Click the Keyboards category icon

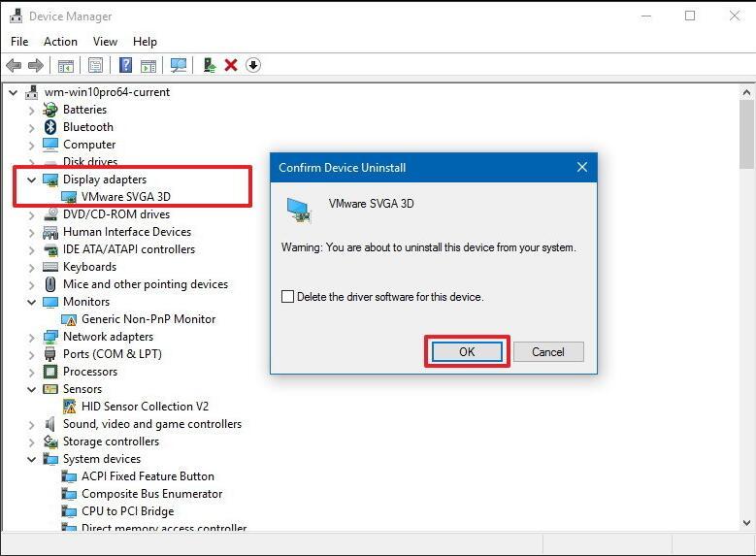pos(50,267)
